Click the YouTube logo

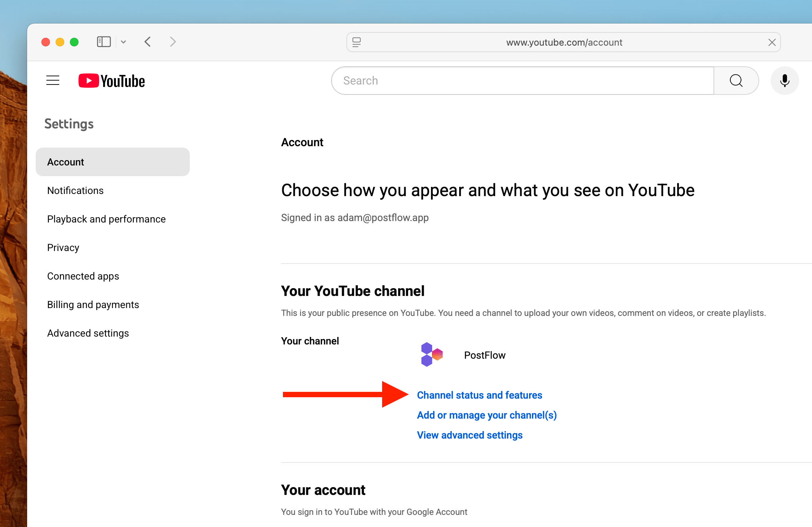click(111, 80)
